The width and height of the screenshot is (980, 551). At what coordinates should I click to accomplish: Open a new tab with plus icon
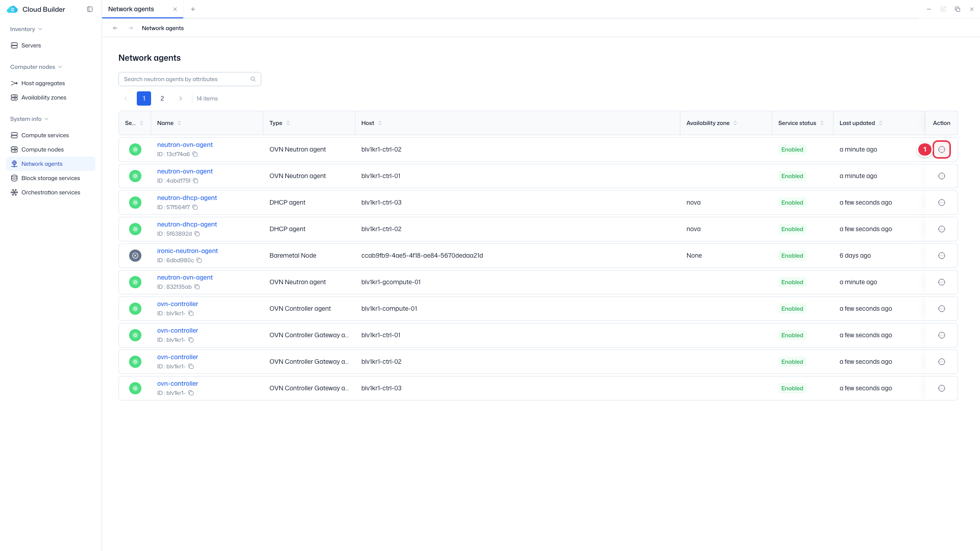[x=193, y=9]
